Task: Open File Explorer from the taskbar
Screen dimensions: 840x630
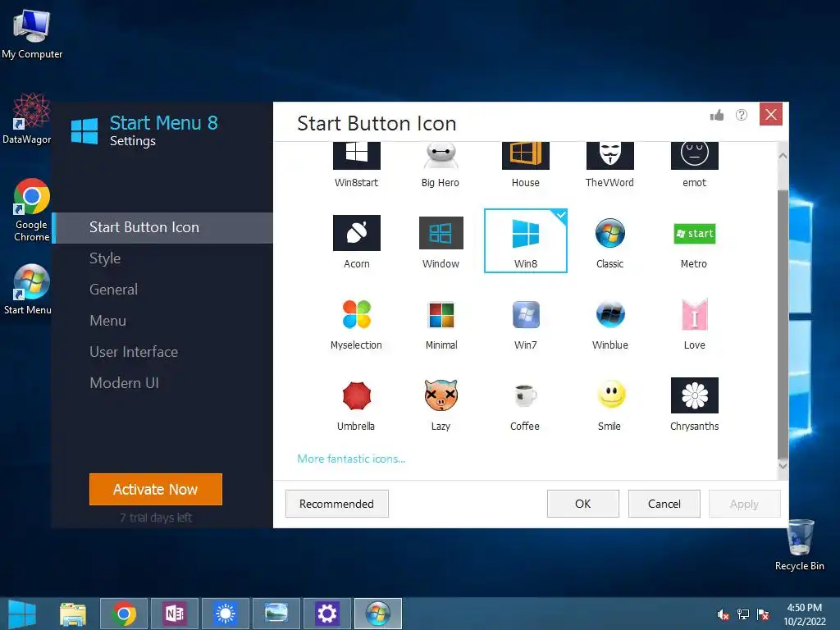Action: click(73, 614)
